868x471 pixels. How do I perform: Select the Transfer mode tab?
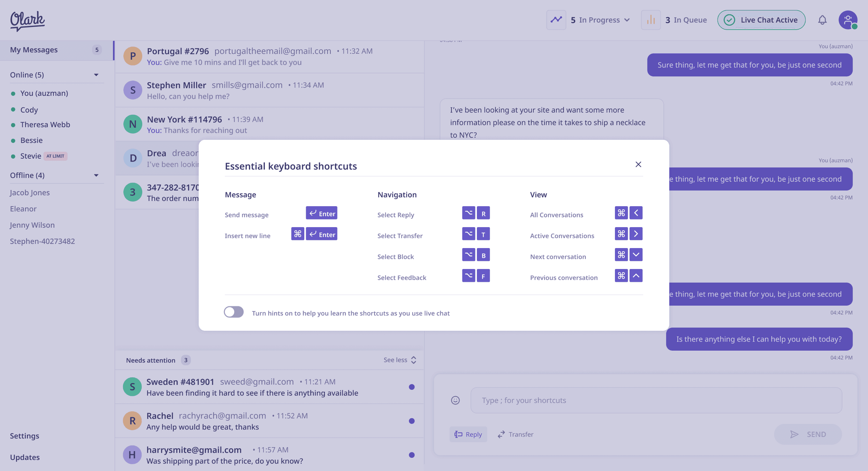[516, 434]
